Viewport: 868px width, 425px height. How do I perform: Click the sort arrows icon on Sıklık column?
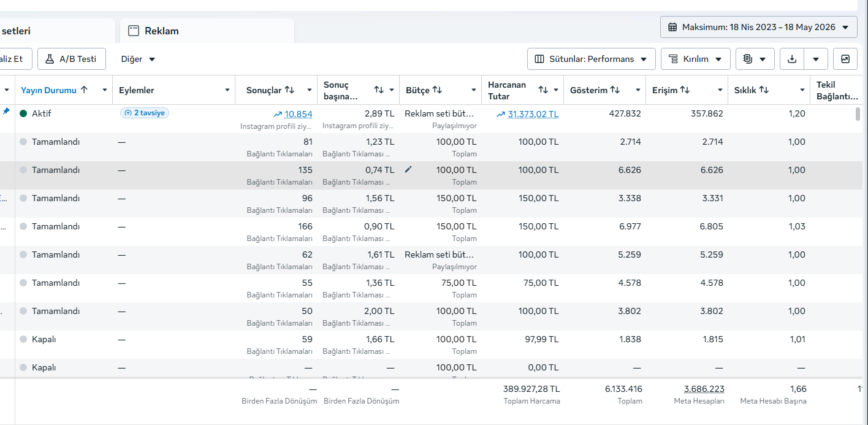click(764, 90)
